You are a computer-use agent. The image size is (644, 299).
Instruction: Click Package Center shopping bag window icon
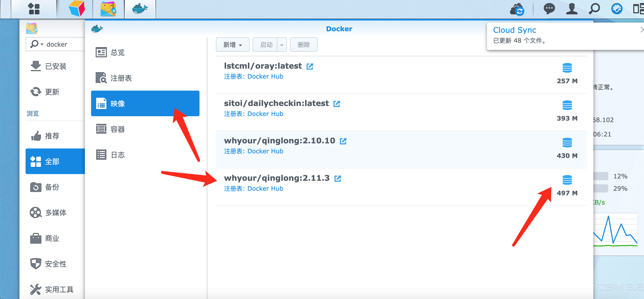[x=32, y=28]
